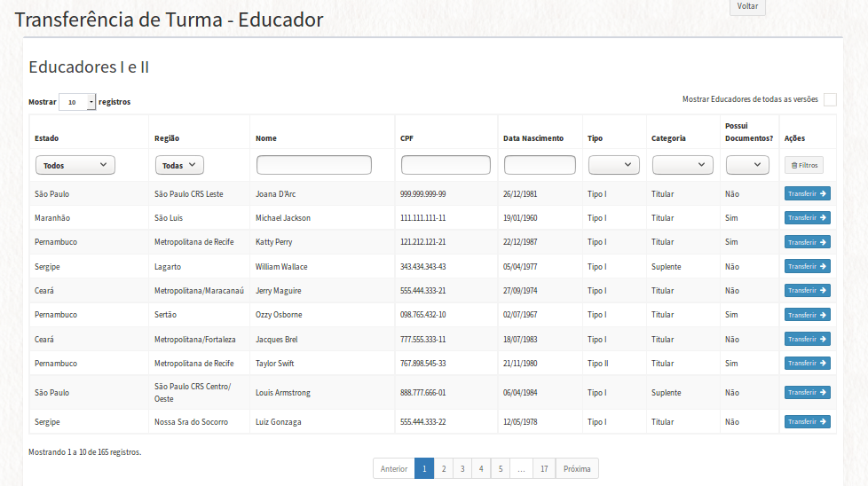Select name cell Michael Jackson
Image resolution: width=868 pixels, height=486 pixels.
(x=283, y=218)
